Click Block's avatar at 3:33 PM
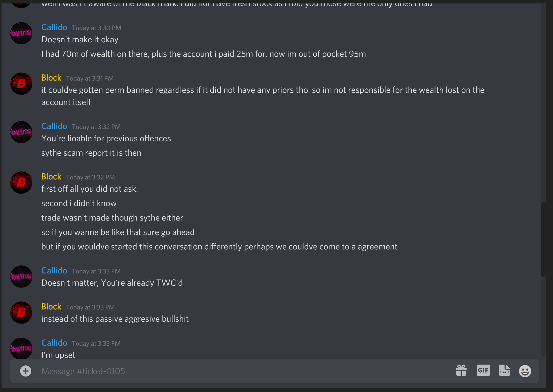 [x=21, y=313]
